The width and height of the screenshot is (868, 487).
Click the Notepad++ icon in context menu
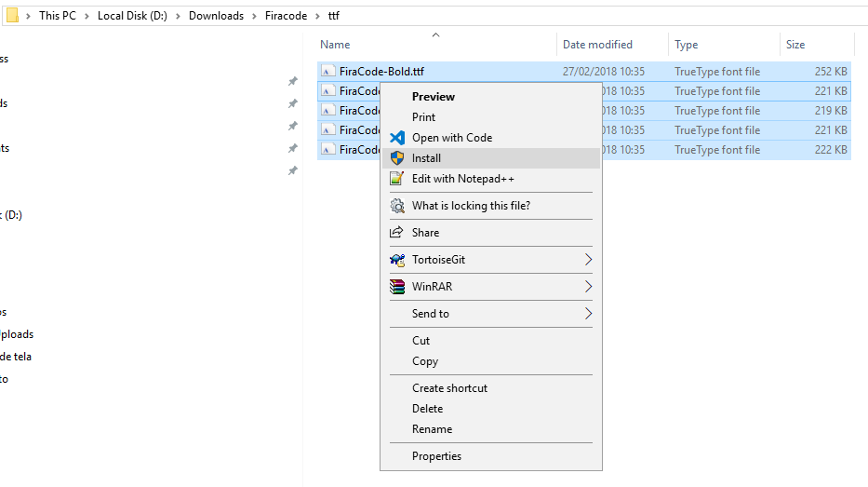click(397, 179)
